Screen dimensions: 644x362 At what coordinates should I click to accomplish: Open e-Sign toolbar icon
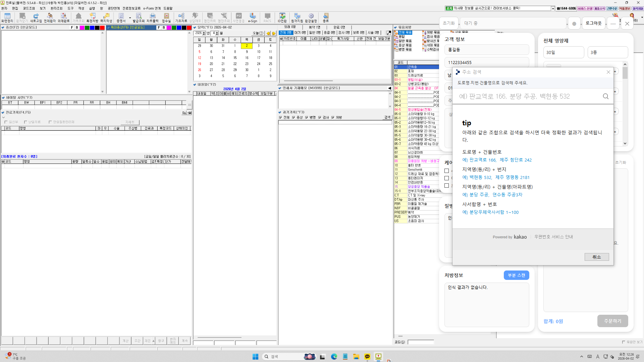[x=253, y=18]
